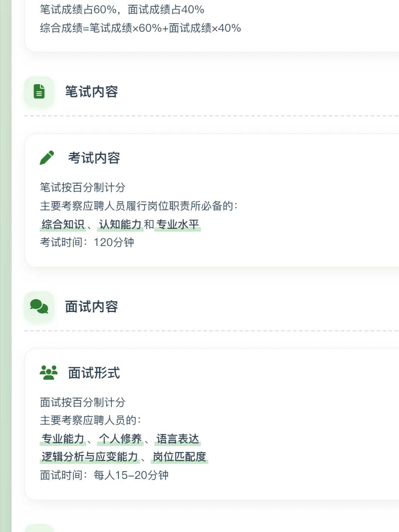This screenshot has height=532, width=399.
Task: Select the 面试内容 section heading
Action: coord(92,306)
